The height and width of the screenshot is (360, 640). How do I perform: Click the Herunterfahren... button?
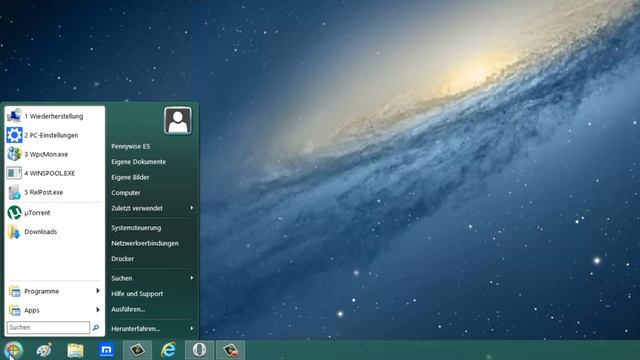pos(136,329)
